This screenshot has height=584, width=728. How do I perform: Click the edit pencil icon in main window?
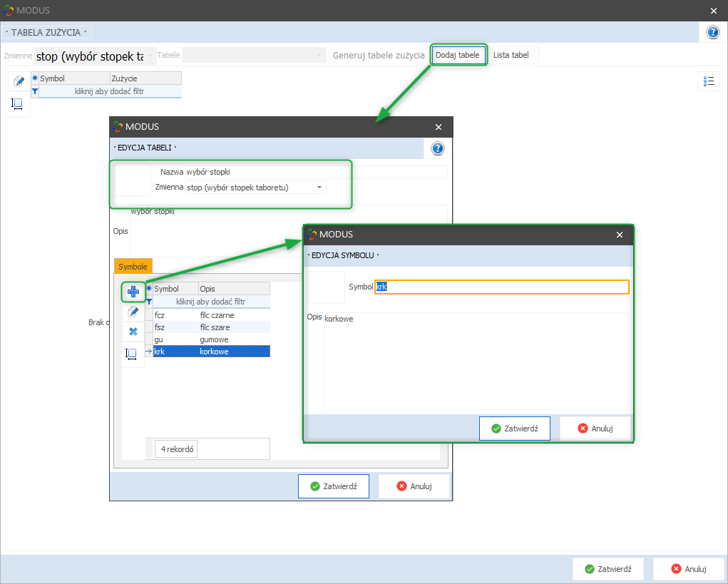pyautogui.click(x=19, y=81)
